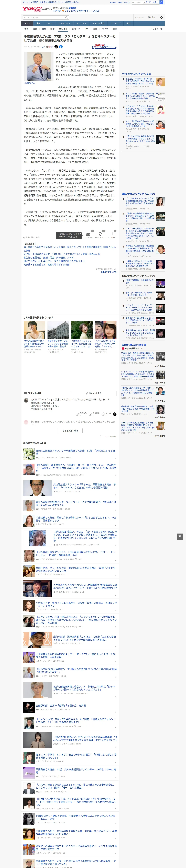Click ヘルプ link at top

(x=127, y=2)
